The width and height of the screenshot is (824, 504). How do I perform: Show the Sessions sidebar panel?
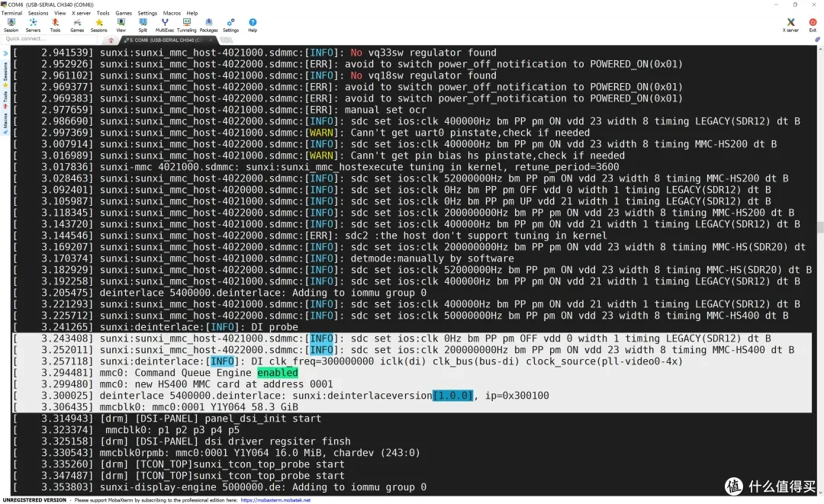[x=5, y=73]
